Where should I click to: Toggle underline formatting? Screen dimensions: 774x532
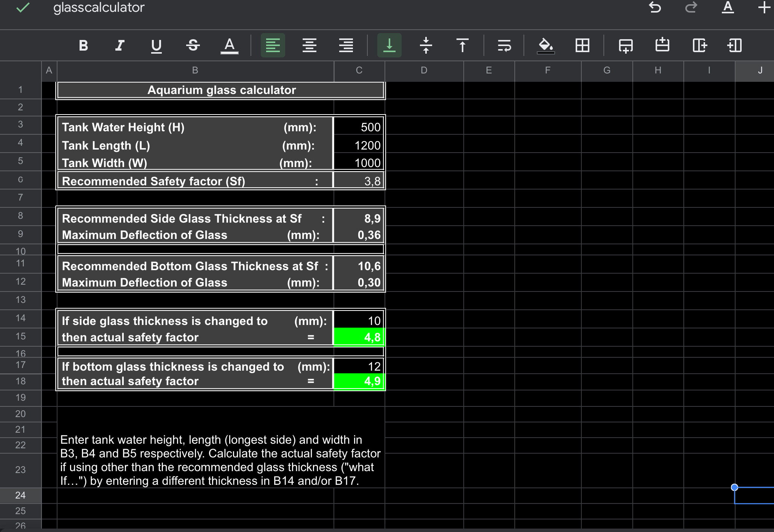coord(156,45)
